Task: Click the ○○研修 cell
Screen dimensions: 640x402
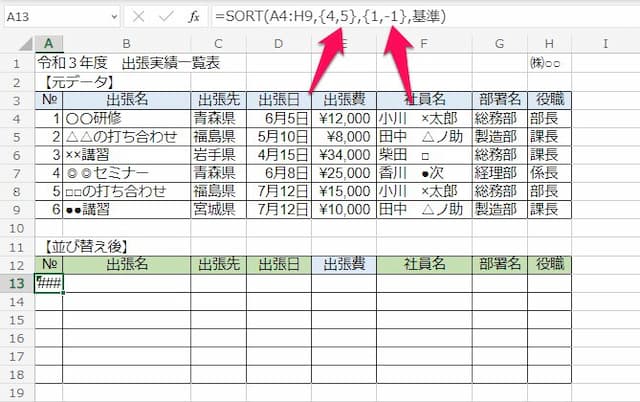Action: [x=127, y=118]
